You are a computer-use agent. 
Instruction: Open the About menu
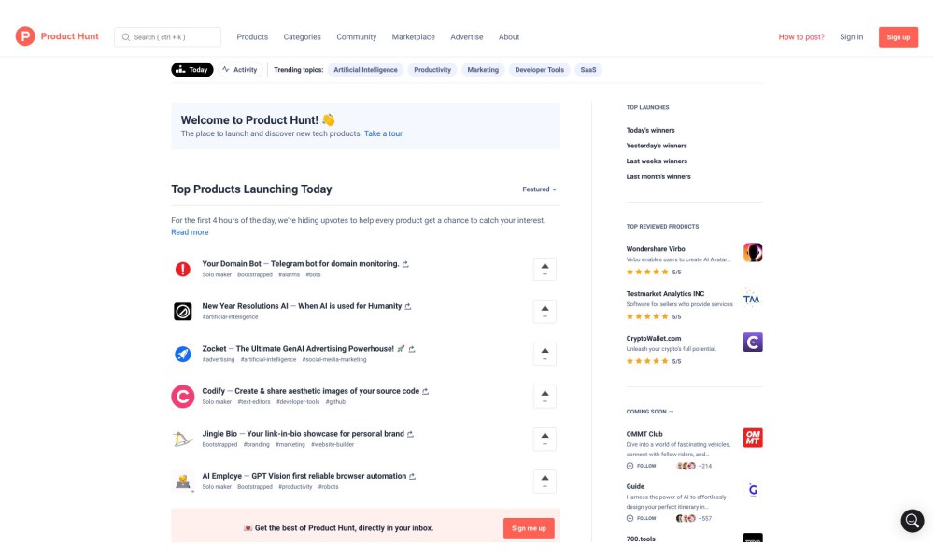(x=509, y=37)
